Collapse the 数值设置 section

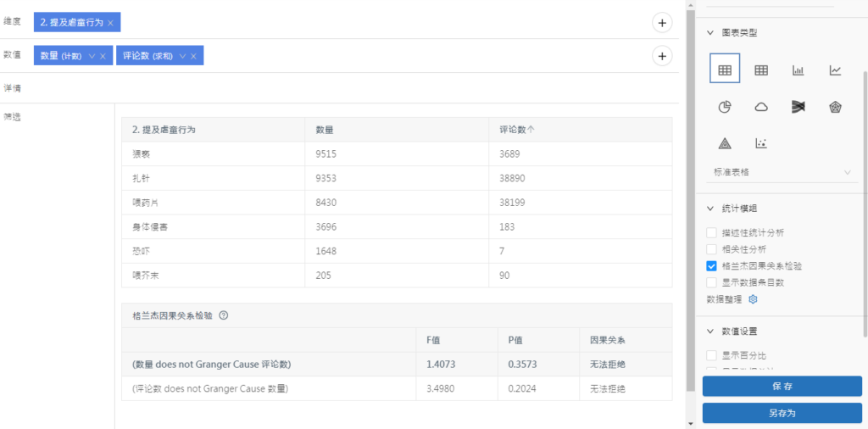[x=710, y=331]
